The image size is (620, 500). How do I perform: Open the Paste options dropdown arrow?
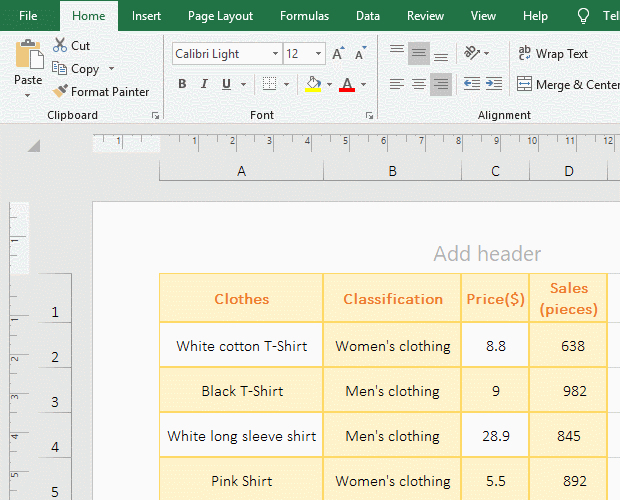(27, 95)
